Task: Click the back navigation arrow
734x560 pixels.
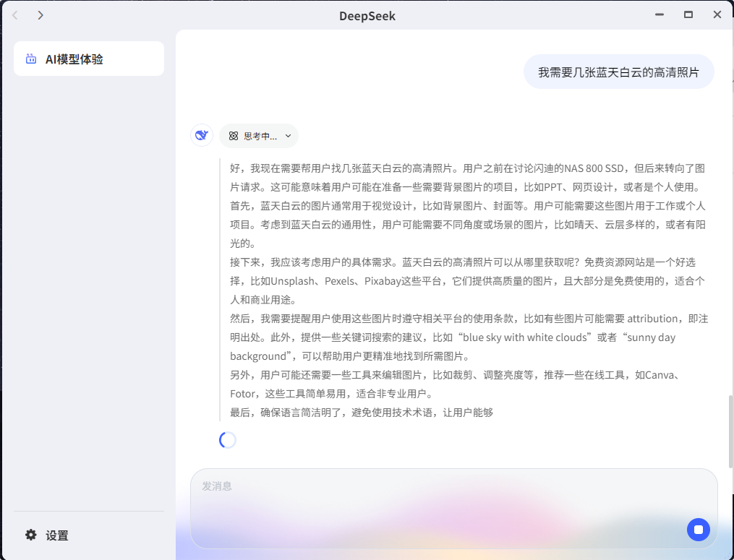Action: tap(15, 15)
